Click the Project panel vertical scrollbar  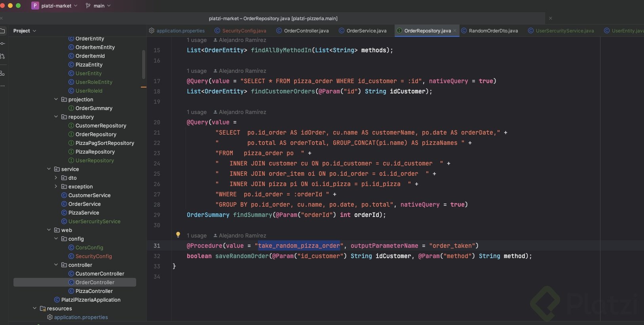(143, 64)
